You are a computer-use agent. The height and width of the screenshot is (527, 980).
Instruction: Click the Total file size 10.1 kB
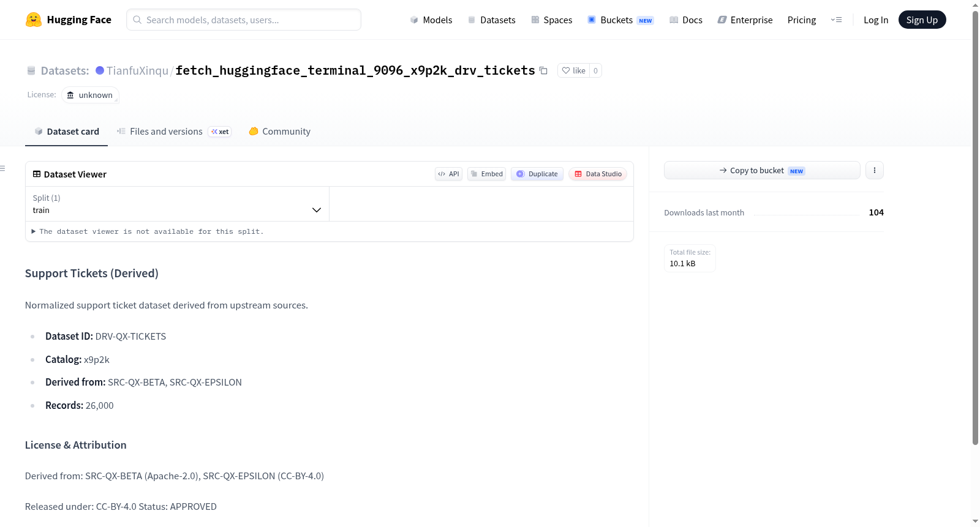click(690, 258)
